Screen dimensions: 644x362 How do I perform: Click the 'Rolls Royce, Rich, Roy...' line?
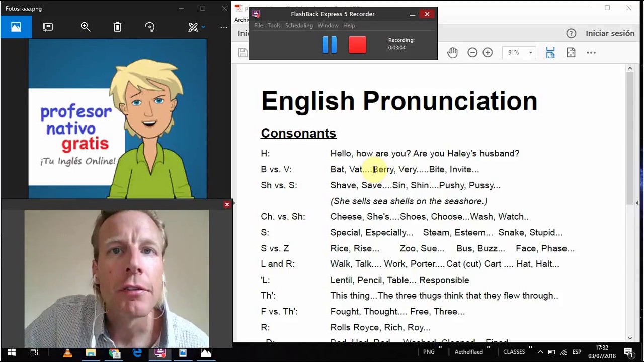click(x=380, y=327)
